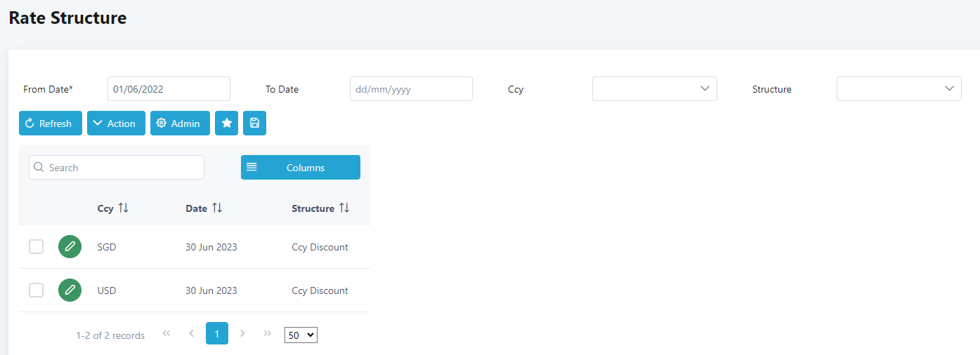This screenshot has height=355, width=980.
Task: Edit the SGD row with pencil icon
Action: point(70,247)
